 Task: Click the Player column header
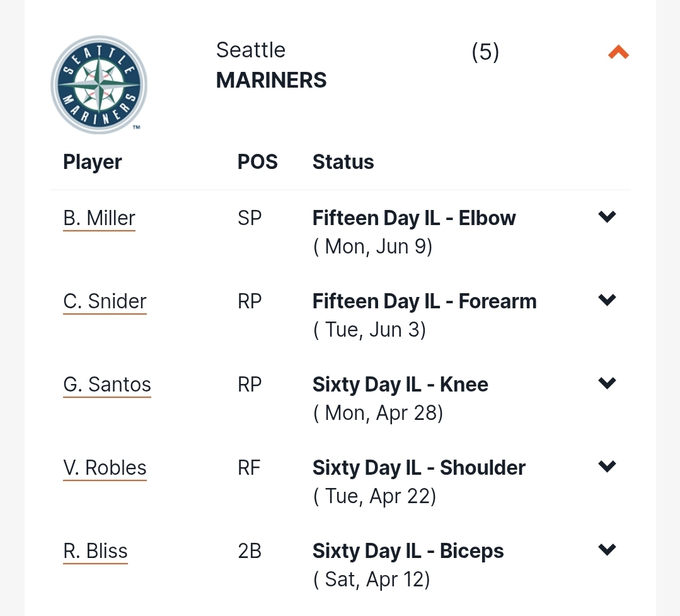click(93, 162)
